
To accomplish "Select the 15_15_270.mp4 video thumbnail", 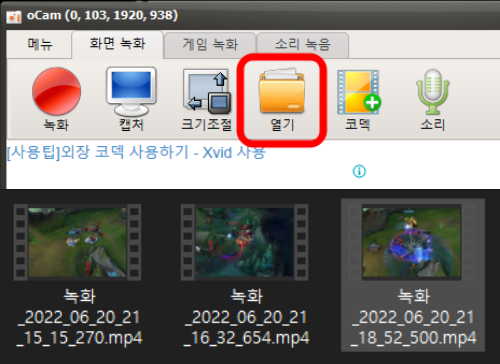I will (77, 242).
